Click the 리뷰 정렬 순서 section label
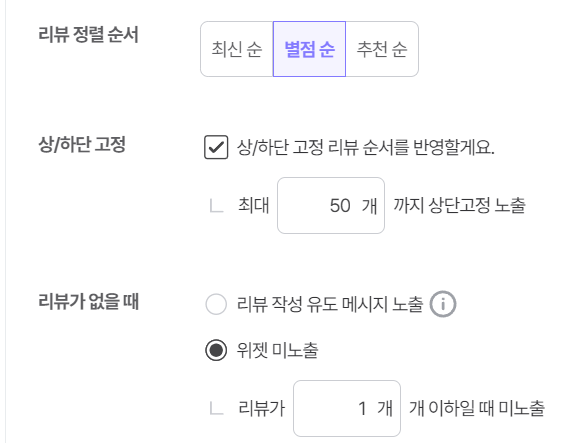Viewport: 570px width, 443px height. click(x=88, y=35)
